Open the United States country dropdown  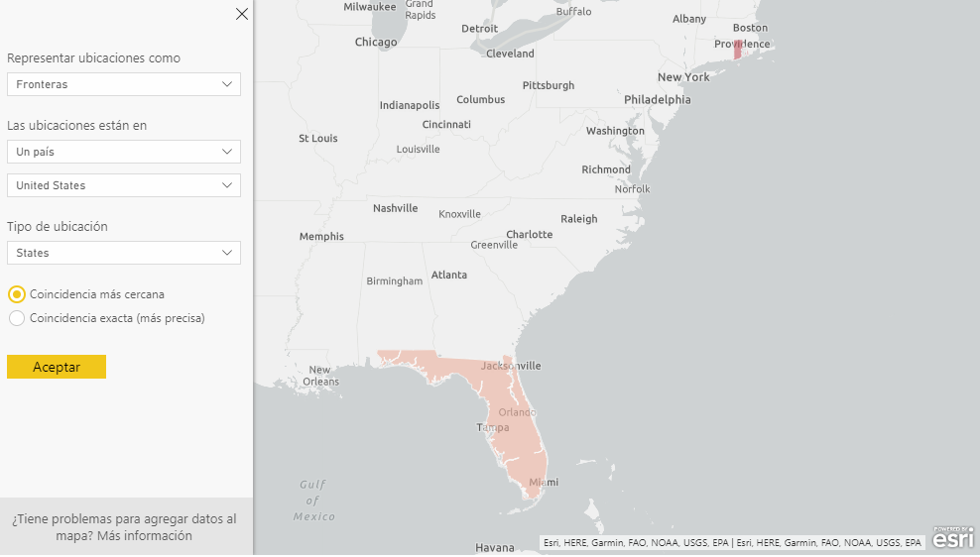tap(124, 185)
